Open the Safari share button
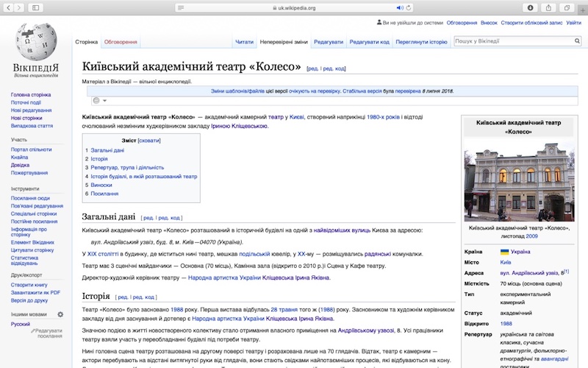The image size is (588, 368). point(548,7)
